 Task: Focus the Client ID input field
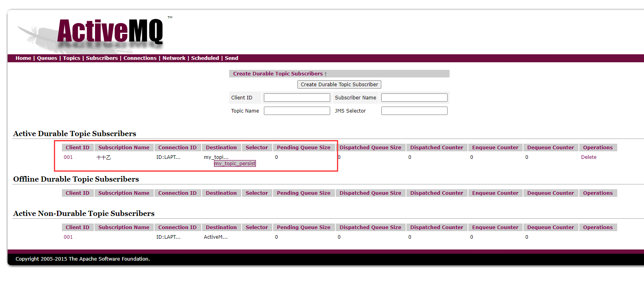pos(297,98)
